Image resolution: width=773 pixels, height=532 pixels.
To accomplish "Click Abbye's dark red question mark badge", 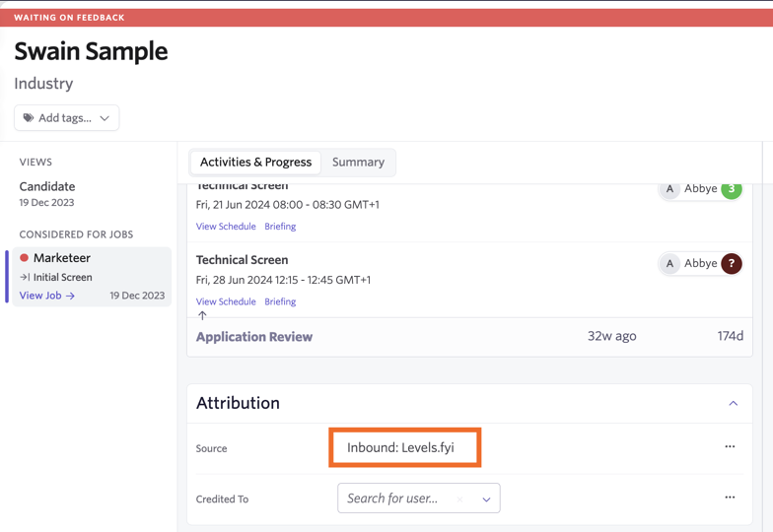I will pyautogui.click(x=732, y=264).
